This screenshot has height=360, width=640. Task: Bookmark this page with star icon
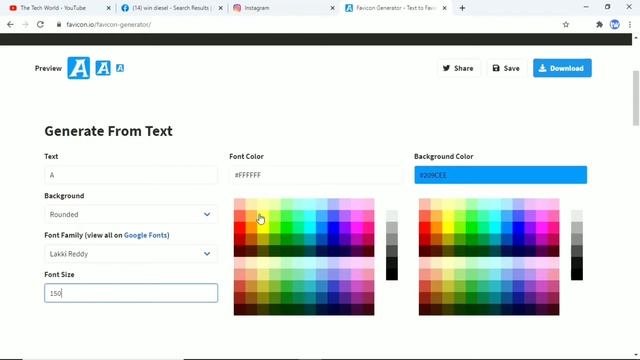[566, 24]
